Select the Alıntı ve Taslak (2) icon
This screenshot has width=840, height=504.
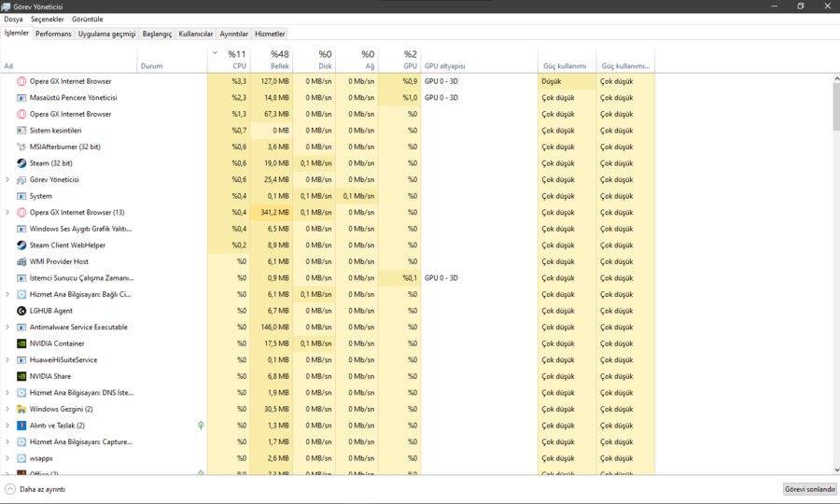pyautogui.click(x=21, y=426)
